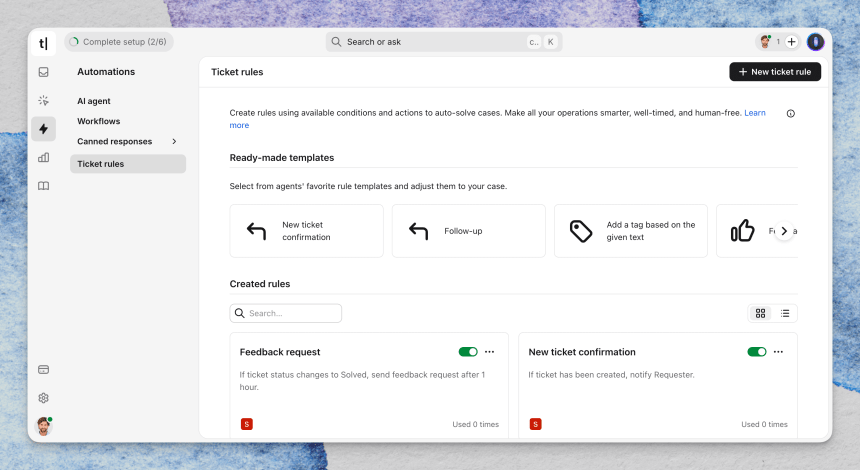Screen dimensions: 860x470
Task: Switch to grid view of rules
Action: click(760, 313)
